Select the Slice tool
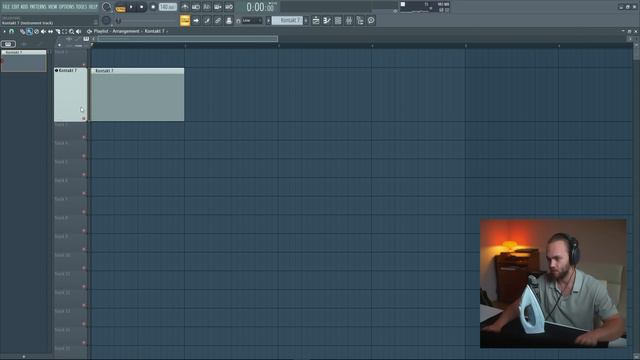Image resolution: width=640 pixels, height=360 pixels. [x=58, y=31]
